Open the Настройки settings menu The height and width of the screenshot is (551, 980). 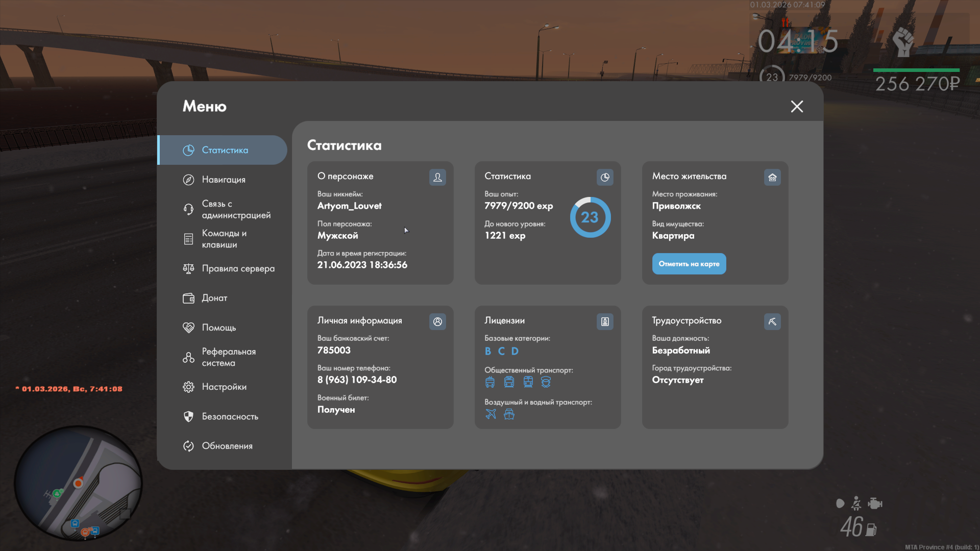click(223, 387)
